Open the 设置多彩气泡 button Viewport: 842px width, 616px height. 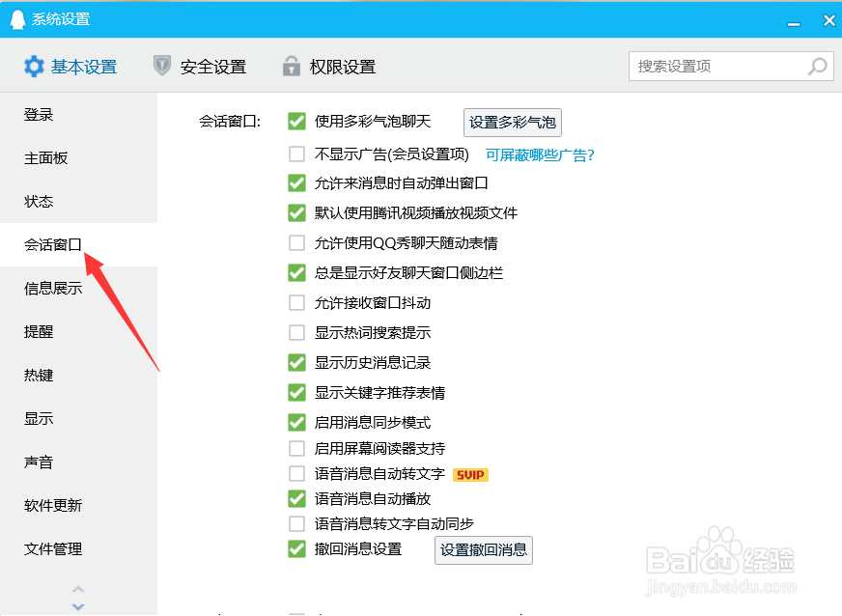tap(513, 123)
